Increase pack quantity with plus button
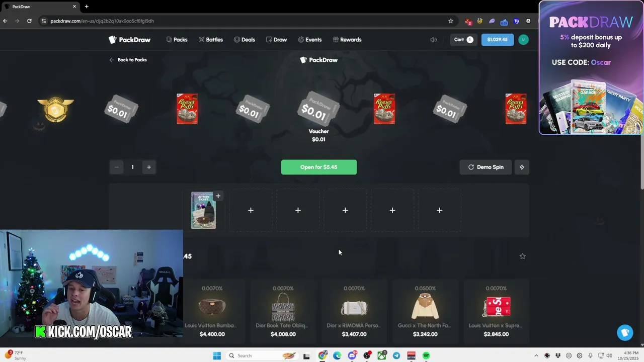Screen dimensions: 644x362 pos(149,167)
